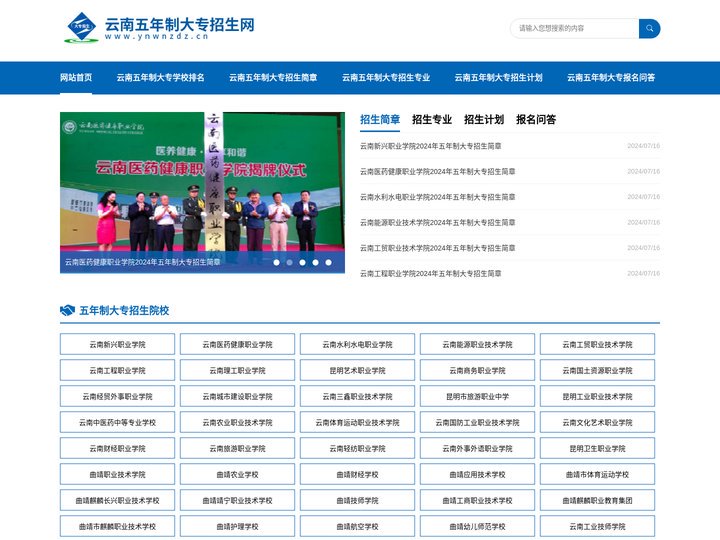Click the 云南能源职业技术学院 school button
This screenshot has height=540, width=720.
[x=477, y=344]
